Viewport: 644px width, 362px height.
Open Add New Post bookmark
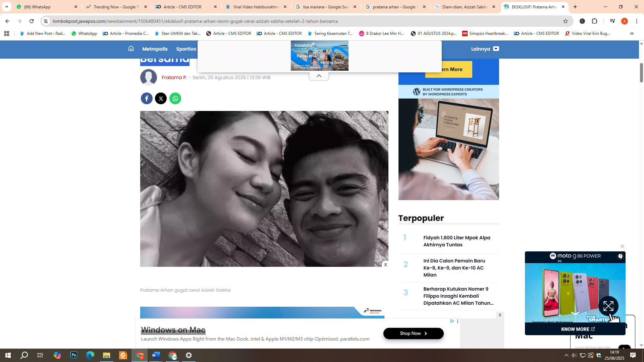coord(42,34)
